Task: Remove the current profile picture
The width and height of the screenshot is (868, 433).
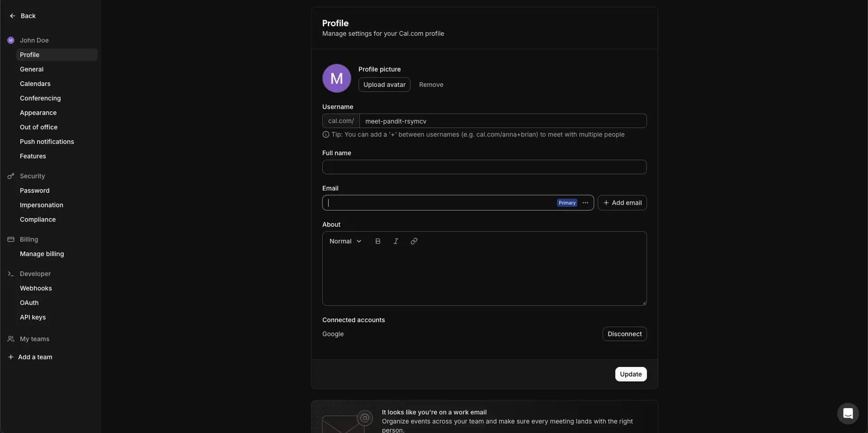Action: pos(431,85)
